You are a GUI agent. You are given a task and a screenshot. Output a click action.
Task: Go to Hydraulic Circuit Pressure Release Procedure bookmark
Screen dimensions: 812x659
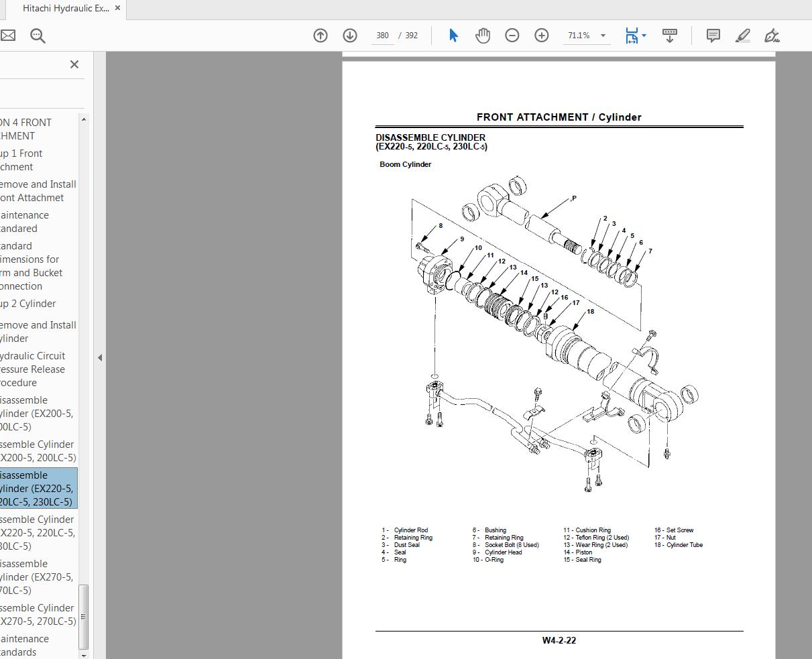pos(32,369)
